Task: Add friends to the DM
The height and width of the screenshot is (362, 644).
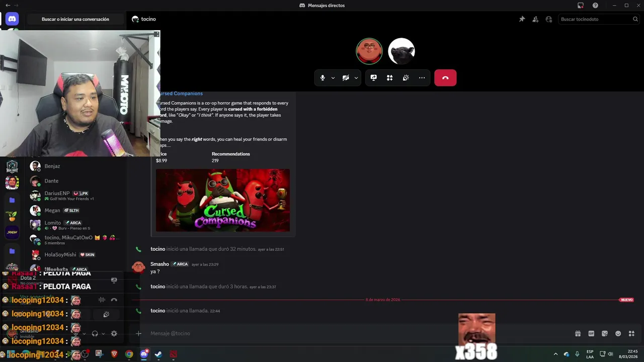Action: (x=535, y=19)
